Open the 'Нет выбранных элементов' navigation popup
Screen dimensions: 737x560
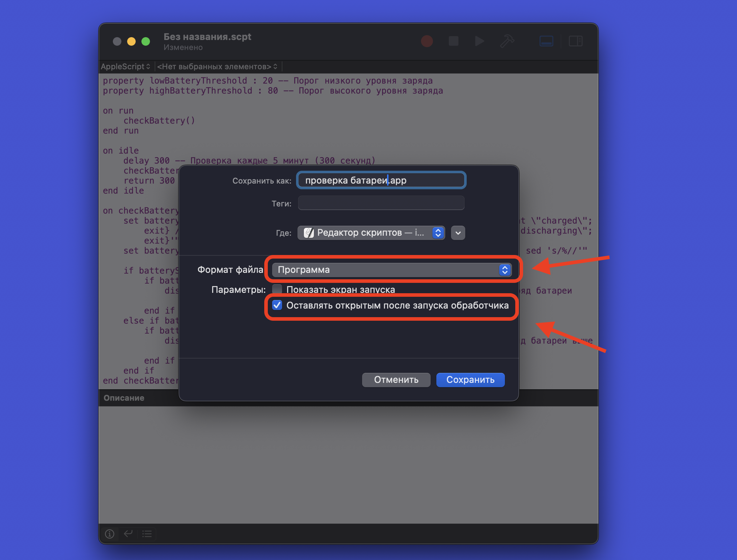coord(217,66)
